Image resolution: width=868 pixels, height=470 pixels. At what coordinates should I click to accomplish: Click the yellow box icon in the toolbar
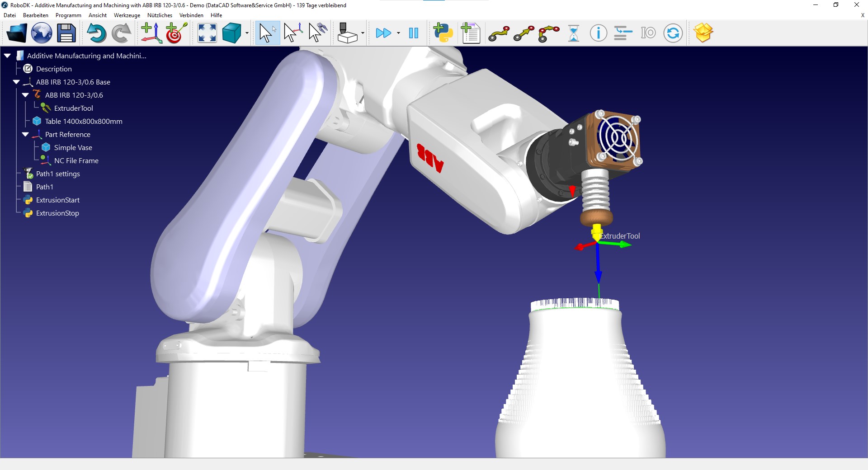[x=703, y=33]
